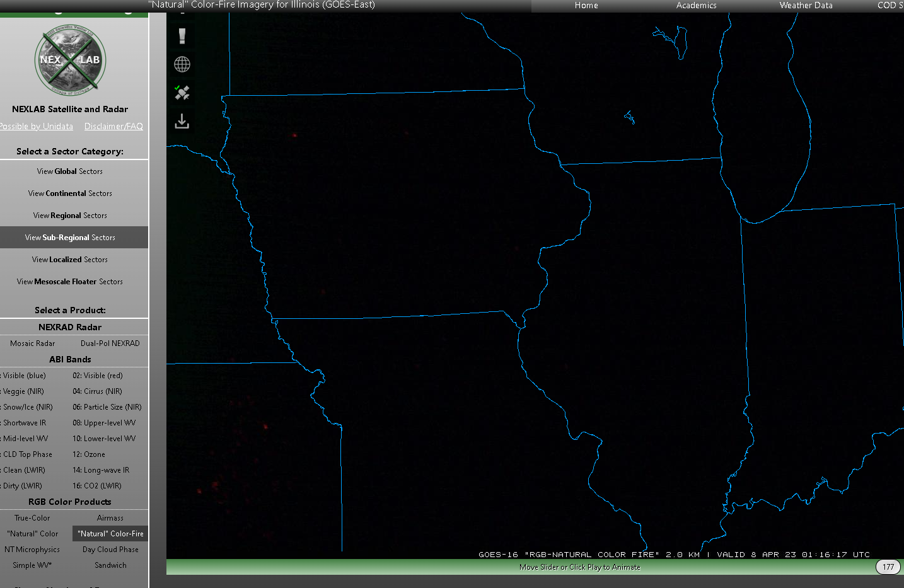Choose the Day Cloud Phase product
This screenshot has width=904, height=588.
110,550
